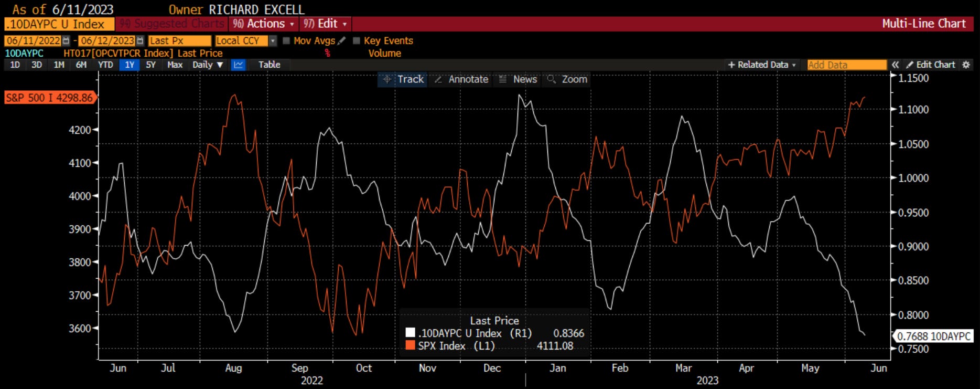Click Edit Chart label
The height and width of the screenshot is (389, 980).
click(x=935, y=65)
